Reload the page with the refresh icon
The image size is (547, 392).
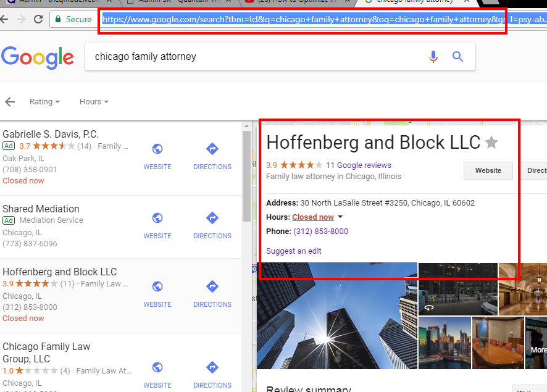pos(38,19)
